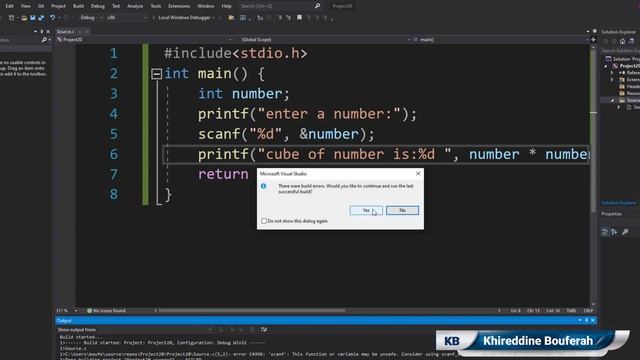Open the Debug configuration dropdown
The image size is (640, 360).
91,18
